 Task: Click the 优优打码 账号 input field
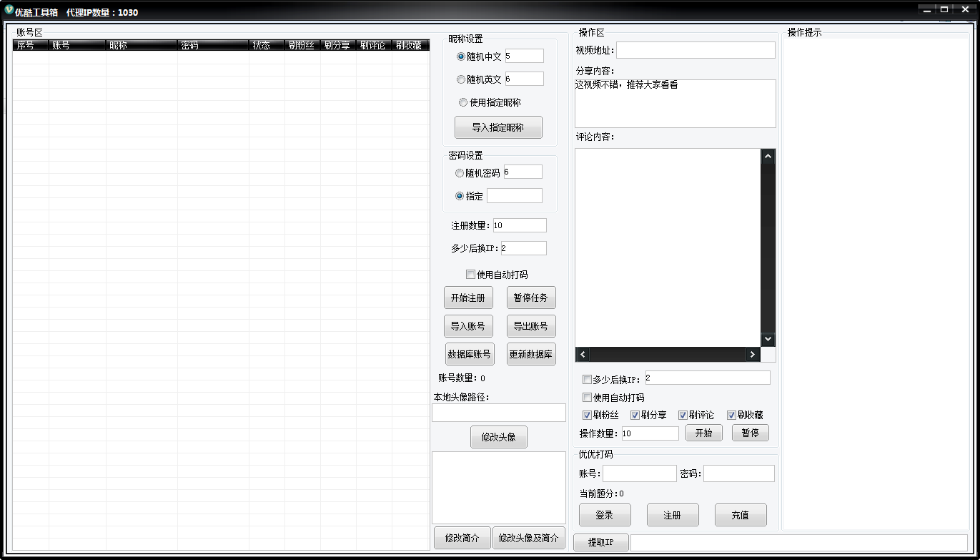pyautogui.click(x=639, y=473)
